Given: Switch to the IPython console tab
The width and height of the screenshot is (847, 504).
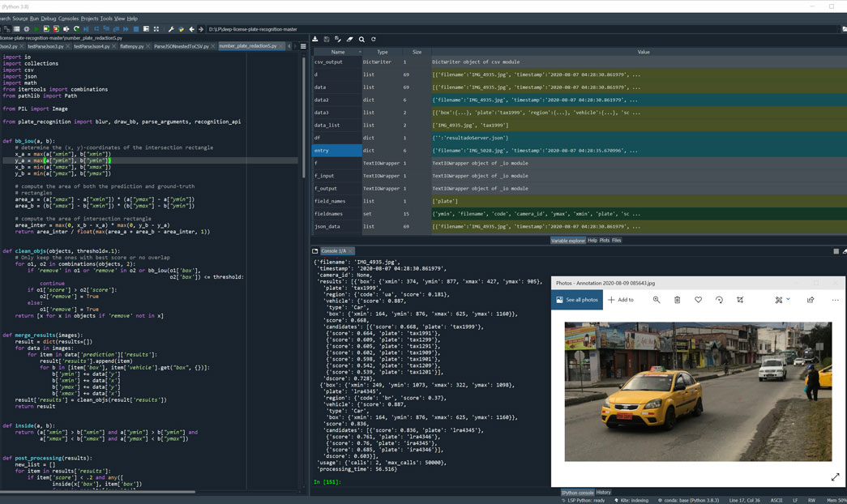Looking at the screenshot, I should [x=577, y=493].
